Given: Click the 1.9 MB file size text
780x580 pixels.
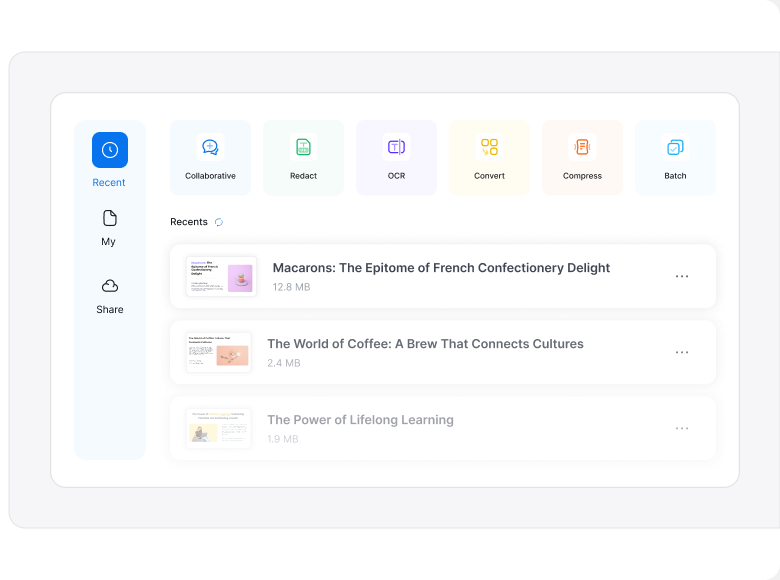Looking at the screenshot, I should coord(283,439).
